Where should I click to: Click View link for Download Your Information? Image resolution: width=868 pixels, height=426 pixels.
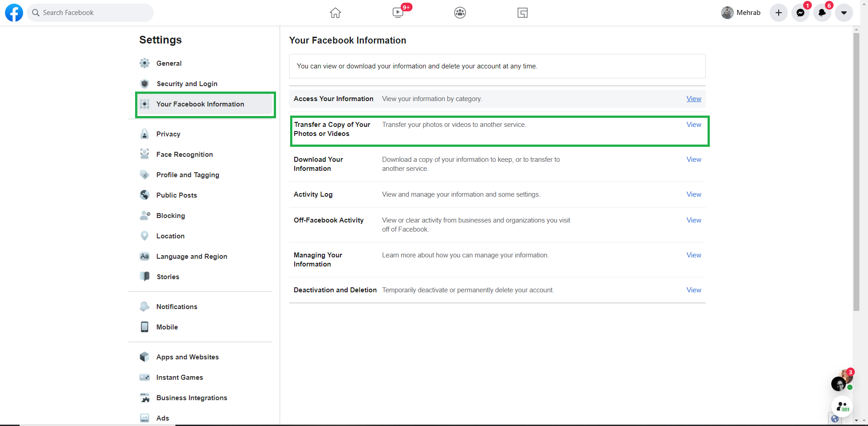point(693,160)
